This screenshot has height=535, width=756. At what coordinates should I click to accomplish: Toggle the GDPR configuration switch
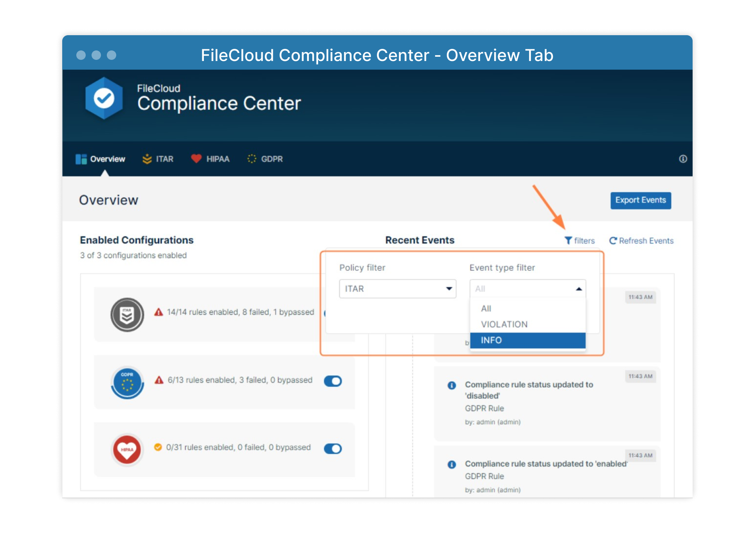pyautogui.click(x=333, y=381)
